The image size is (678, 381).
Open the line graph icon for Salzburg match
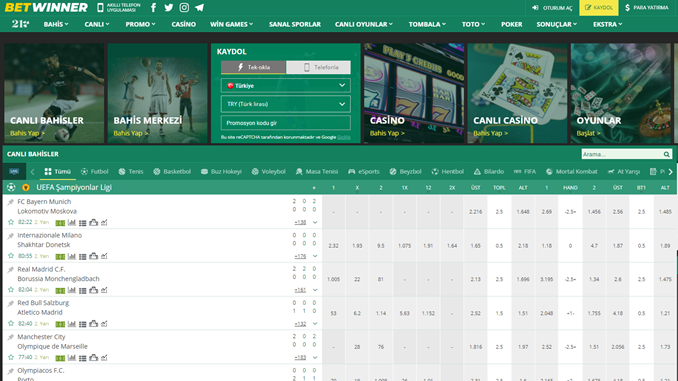pos(104,323)
